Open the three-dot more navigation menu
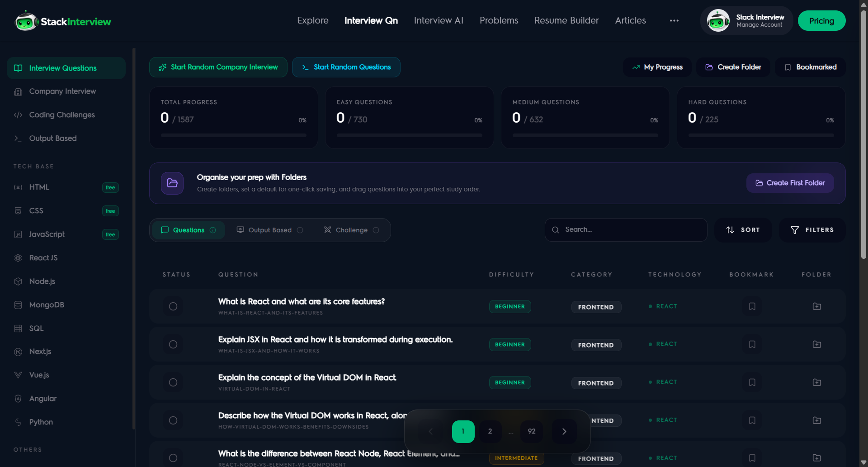This screenshot has height=467, width=868. tap(674, 20)
